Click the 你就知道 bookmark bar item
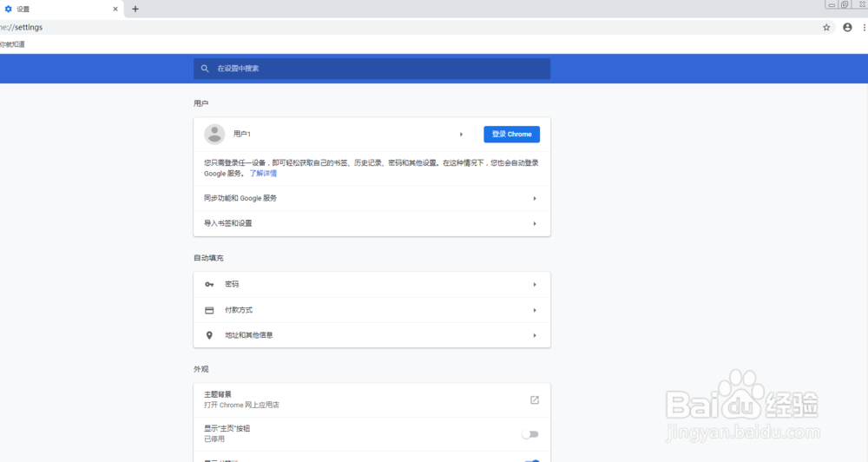Image resolution: width=868 pixels, height=462 pixels. tap(12, 44)
